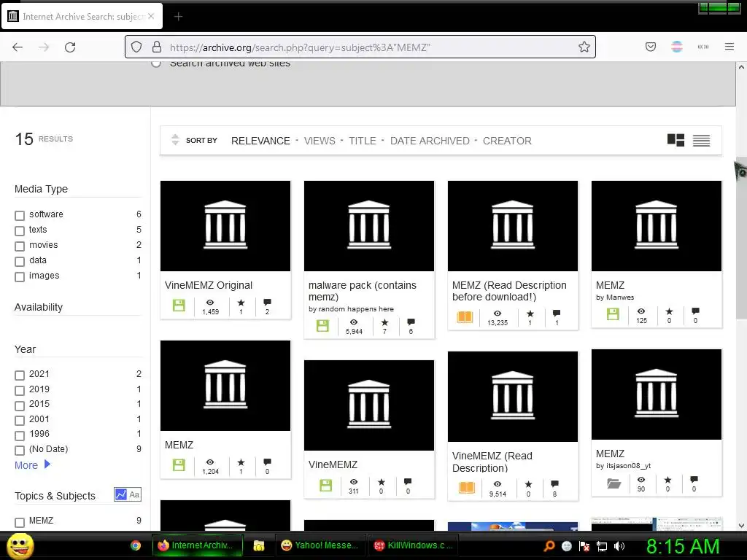Open VineMEMZ (Read Description) link
747x560 pixels.
[x=492, y=462]
